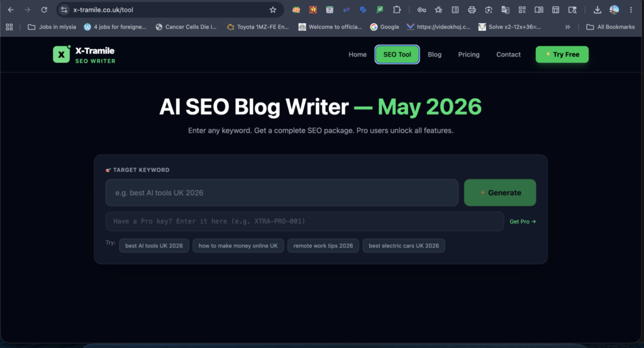Choose the 'remote work tips 2026' suggestion
Image resolution: width=644 pixels, height=348 pixels.
click(x=323, y=245)
